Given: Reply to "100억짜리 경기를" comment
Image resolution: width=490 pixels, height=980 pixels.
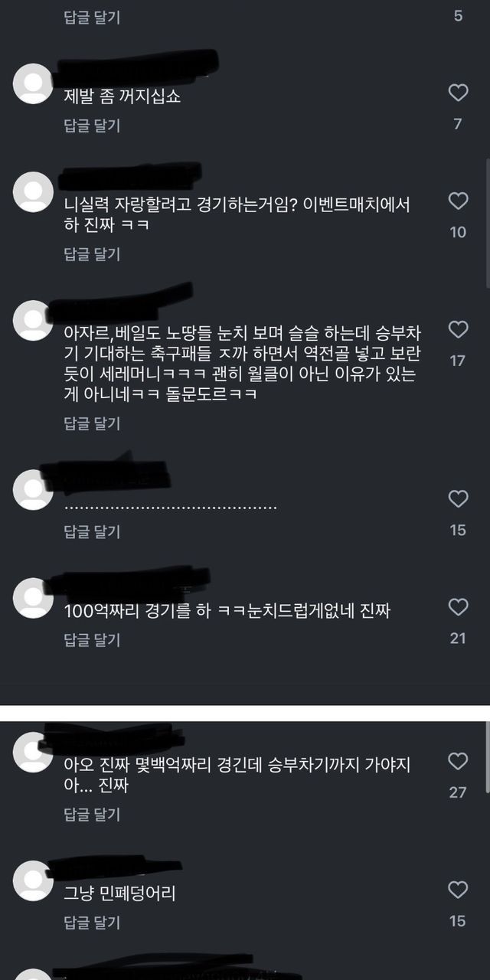Looking at the screenshot, I should (92, 639).
